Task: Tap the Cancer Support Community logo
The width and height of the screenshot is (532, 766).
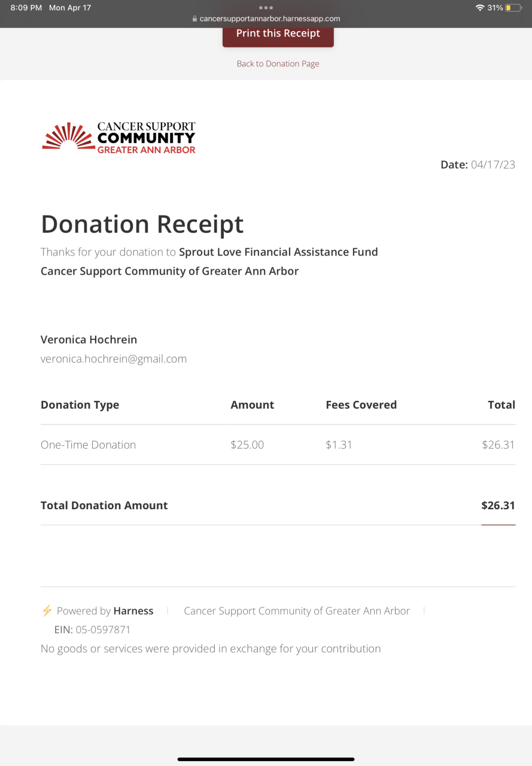Action: [x=118, y=138]
